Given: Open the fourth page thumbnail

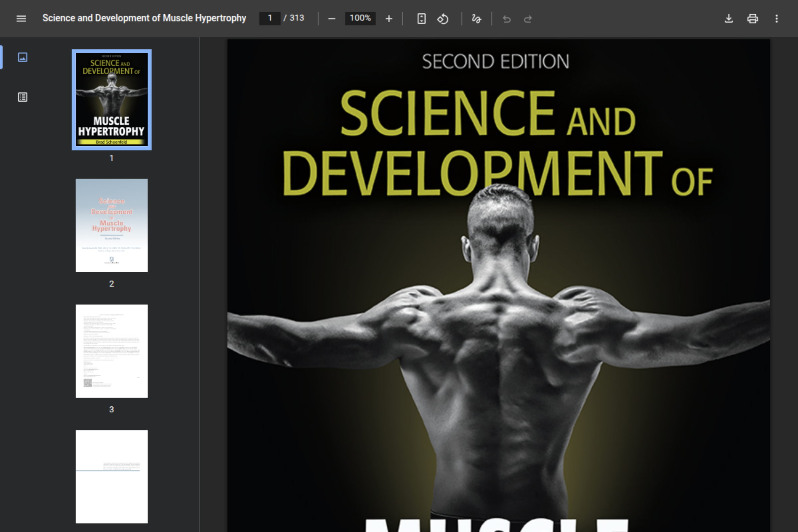Looking at the screenshot, I should point(112,476).
